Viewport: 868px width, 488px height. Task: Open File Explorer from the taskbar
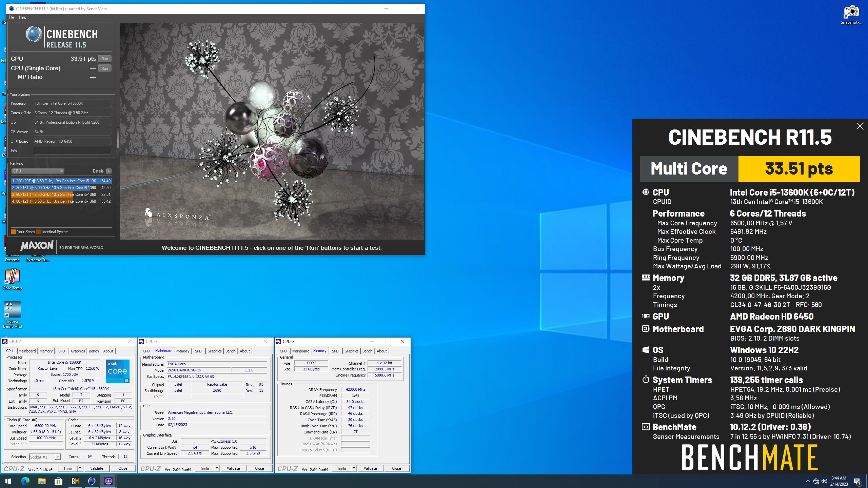42,481
